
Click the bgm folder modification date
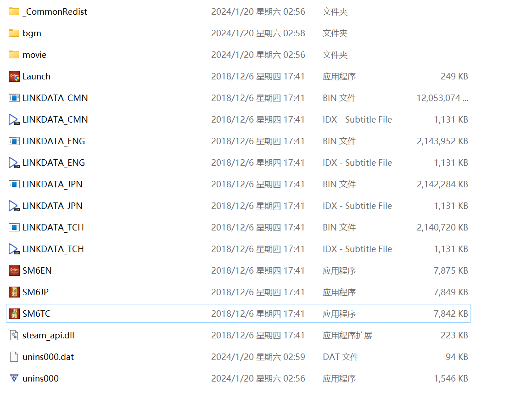[x=258, y=33]
